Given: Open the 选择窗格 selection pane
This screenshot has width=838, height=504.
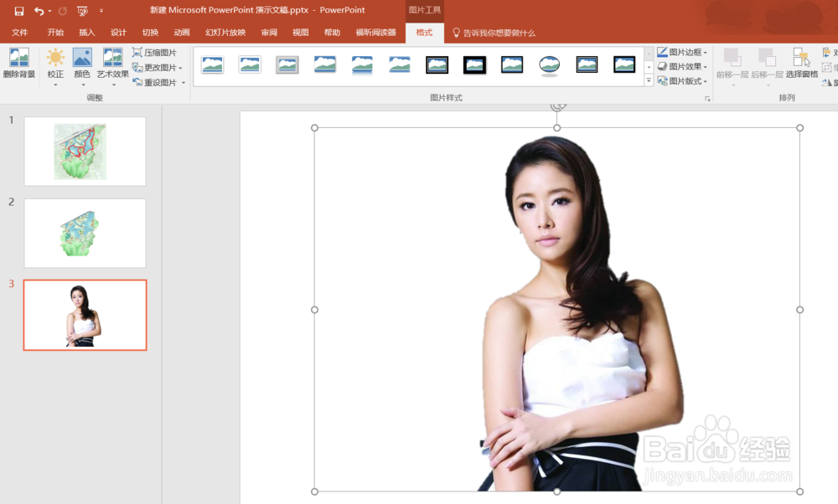Looking at the screenshot, I should point(802,63).
